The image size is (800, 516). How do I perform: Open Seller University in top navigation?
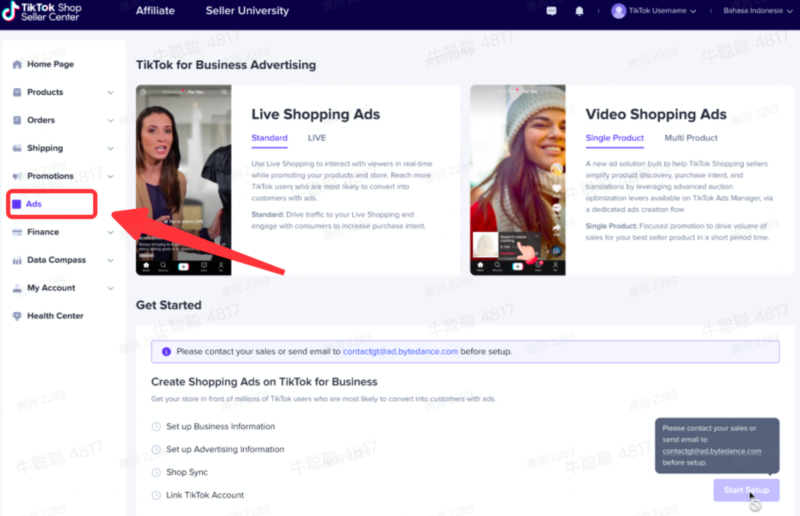pos(247,11)
